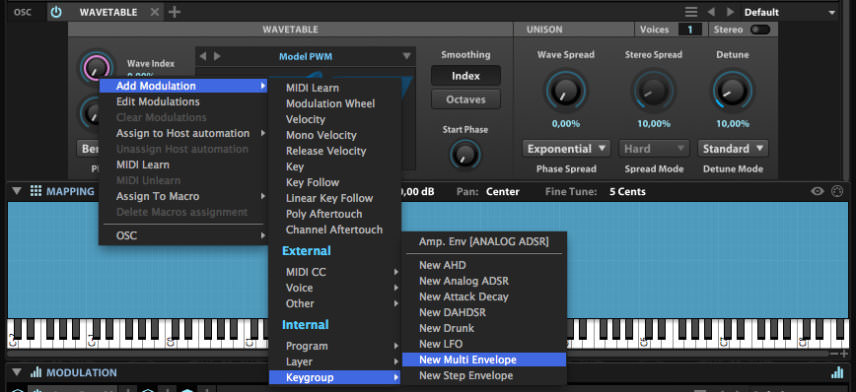Adjust the Detune knob
Screen dimensions: 856x392
[733, 91]
